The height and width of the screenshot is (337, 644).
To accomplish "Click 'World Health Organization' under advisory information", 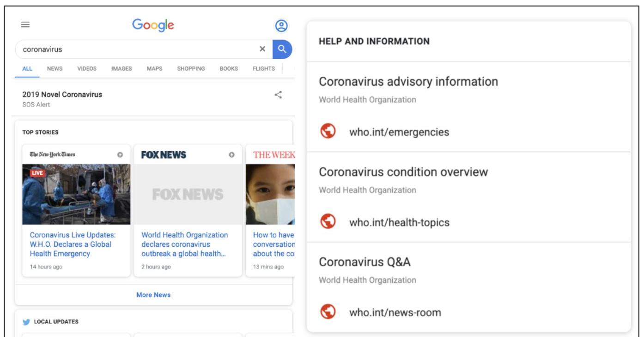I will tap(367, 99).
